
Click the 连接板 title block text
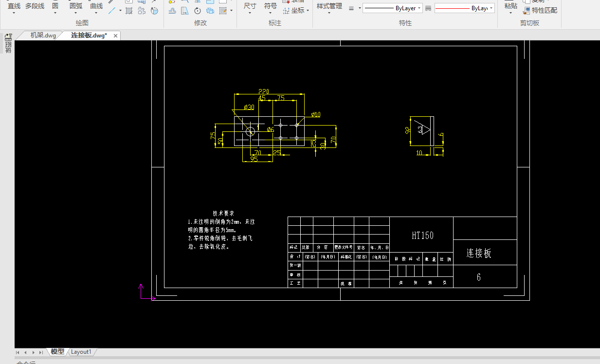[x=479, y=253]
